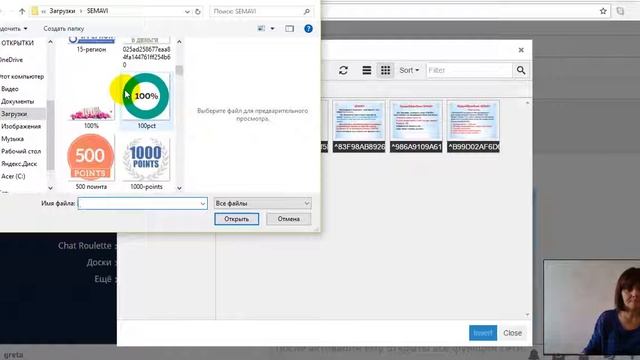This screenshot has width=640, height=360.
Task: Expand the file name history dropdown
Action: [203, 203]
